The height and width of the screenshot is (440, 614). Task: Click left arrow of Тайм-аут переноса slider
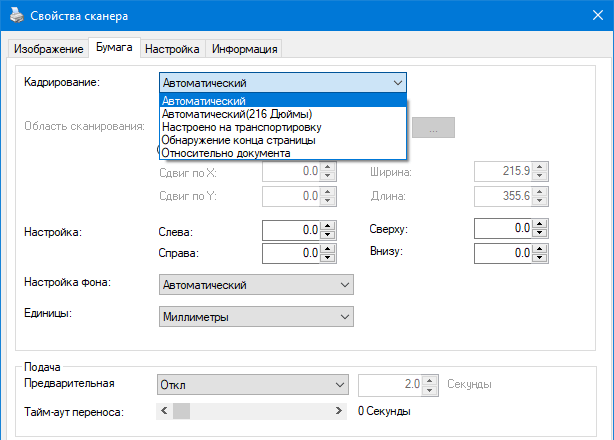(163, 411)
